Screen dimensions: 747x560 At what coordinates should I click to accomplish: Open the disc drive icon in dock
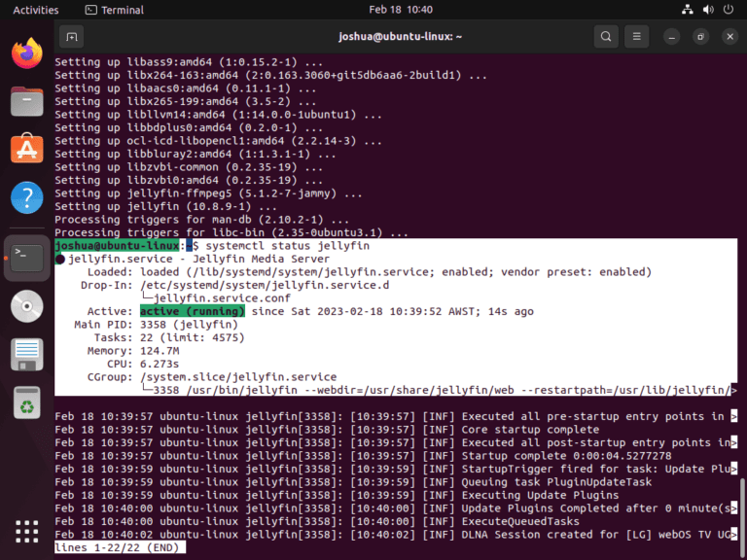[x=27, y=306]
